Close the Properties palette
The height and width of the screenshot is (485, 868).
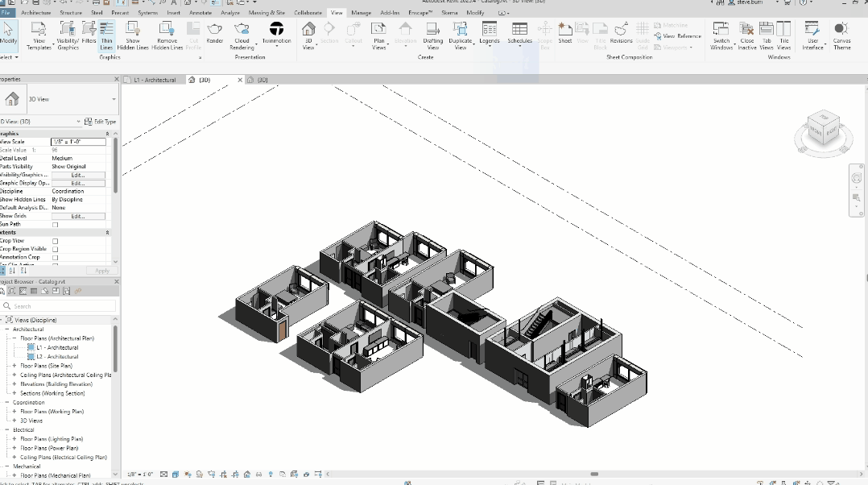116,79
